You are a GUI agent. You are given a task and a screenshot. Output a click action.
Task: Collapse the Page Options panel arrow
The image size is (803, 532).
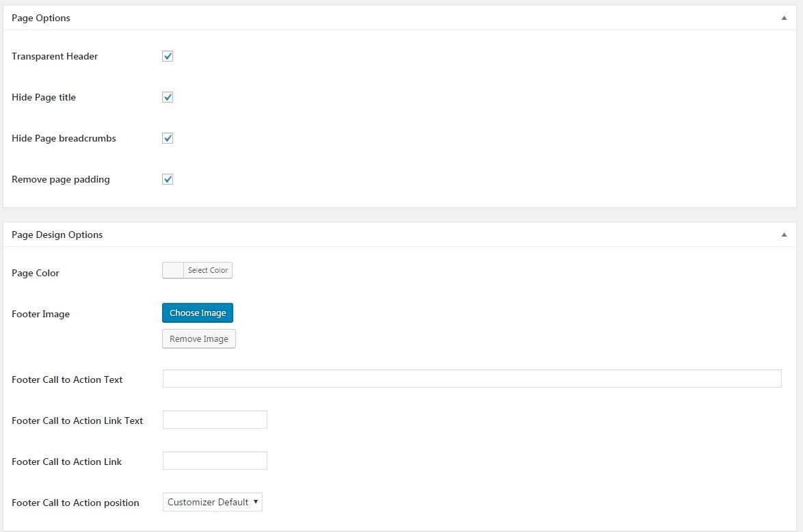(x=784, y=18)
